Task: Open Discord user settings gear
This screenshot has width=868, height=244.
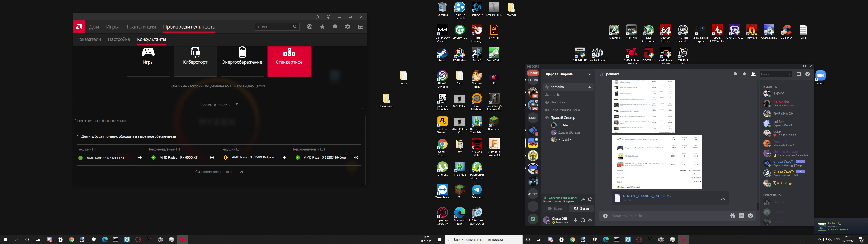Action: (590, 220)
